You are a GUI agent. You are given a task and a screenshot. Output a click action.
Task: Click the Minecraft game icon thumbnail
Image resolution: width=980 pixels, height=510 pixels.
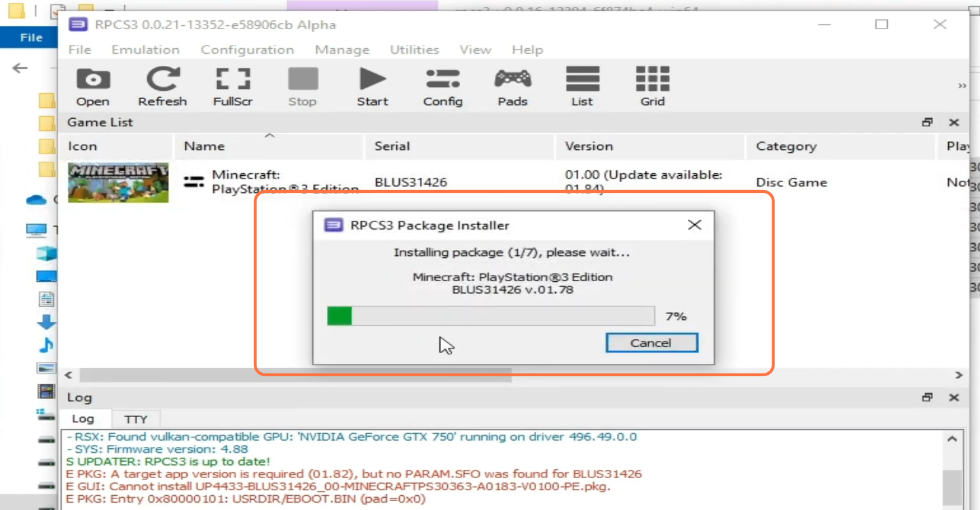point(118,182)
